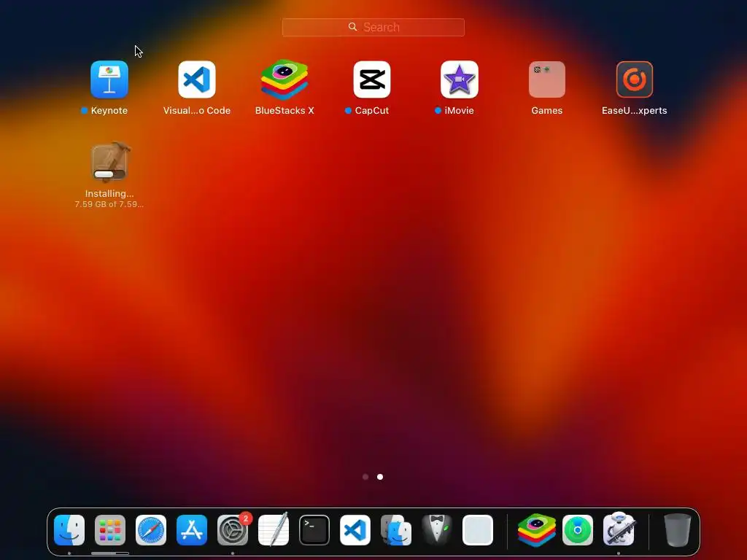Open Migration Assistant from the Dock
The width and height of the screenshot is (747, 560).
(396, 530)
